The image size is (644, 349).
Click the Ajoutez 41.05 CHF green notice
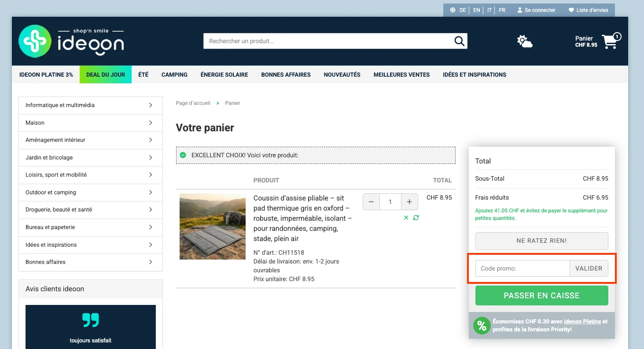pyautogui.click(x=541, y=214)
